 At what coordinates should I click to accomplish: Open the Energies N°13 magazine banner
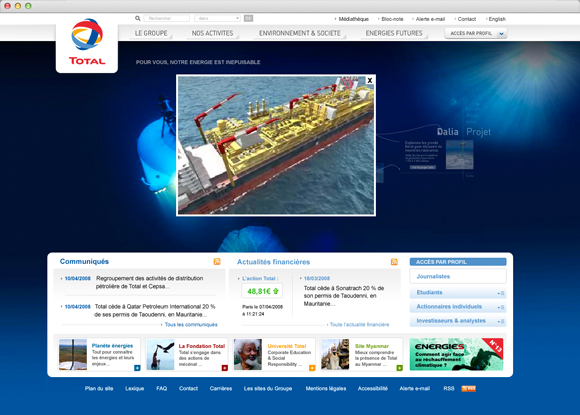point(456,354)
